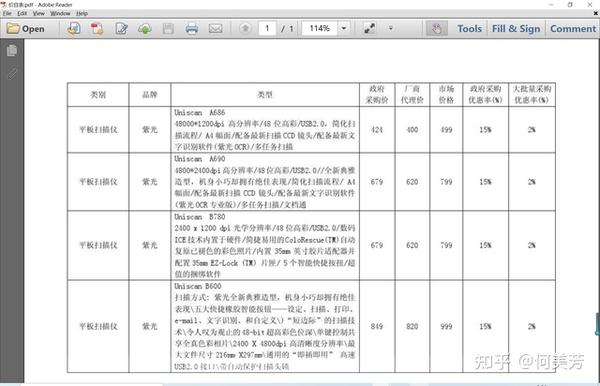Select the Hand tool icon
The image size is (600, 386).
[437, 29]
